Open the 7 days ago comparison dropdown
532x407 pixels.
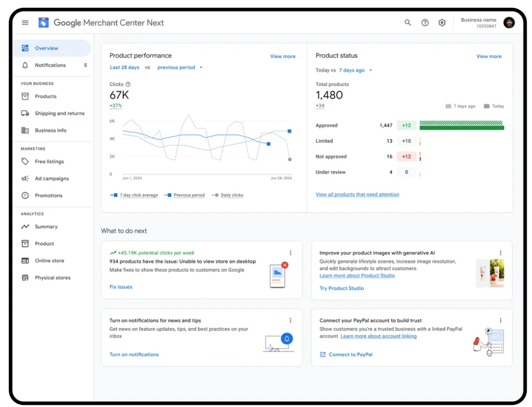tap(355, 70)
